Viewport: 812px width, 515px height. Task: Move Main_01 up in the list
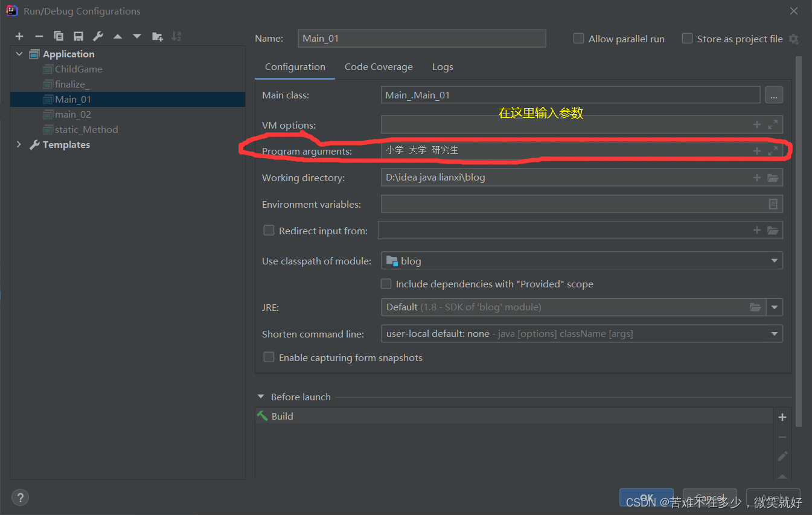pyautogui.click(x=117, y=36)
